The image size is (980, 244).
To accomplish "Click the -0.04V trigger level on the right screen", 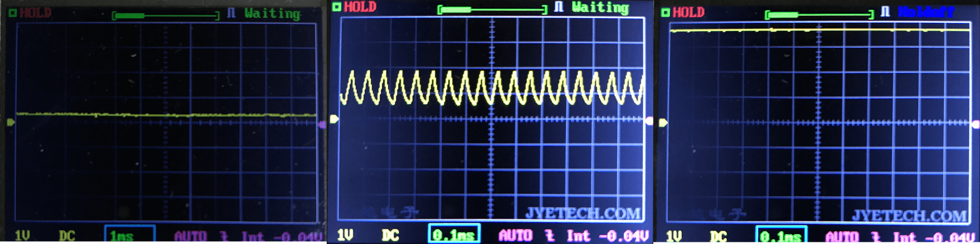I will coord(950,237).
